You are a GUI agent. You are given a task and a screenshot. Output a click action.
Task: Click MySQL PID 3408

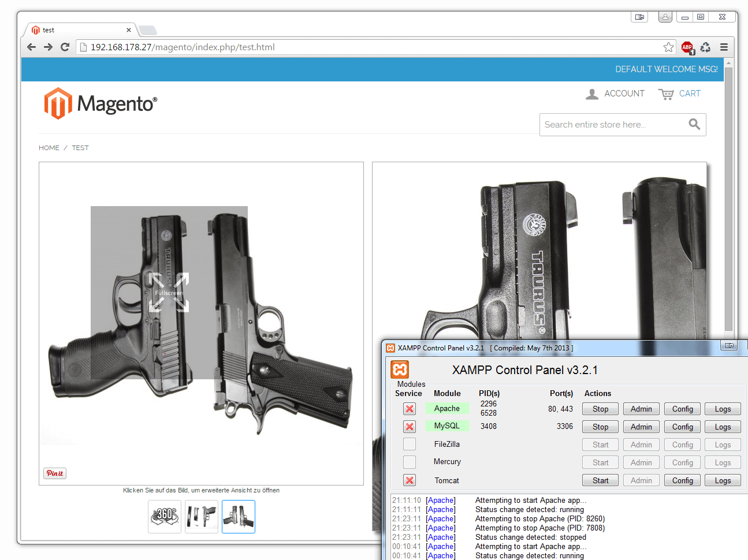[489, 426]
